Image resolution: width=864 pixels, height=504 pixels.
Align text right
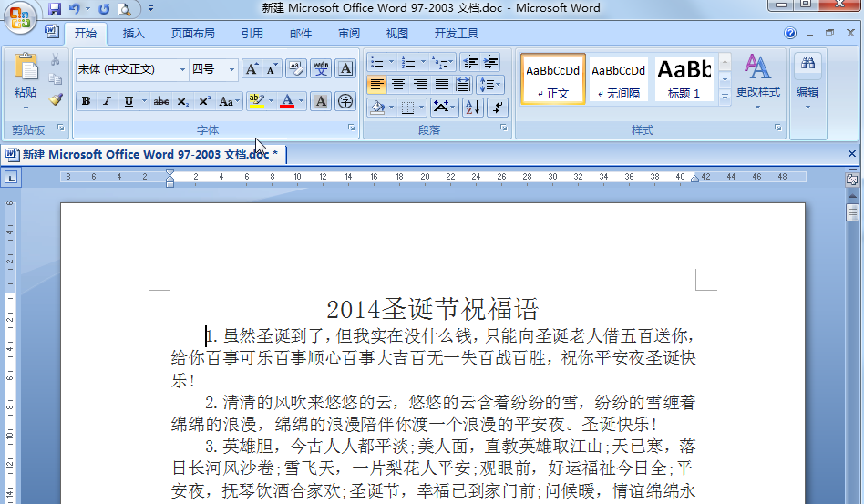point(420,85)
